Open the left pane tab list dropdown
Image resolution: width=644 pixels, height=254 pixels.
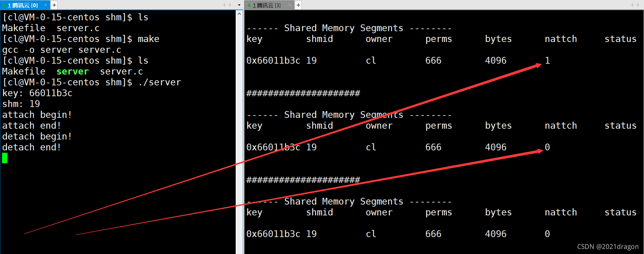coord(239,5)
